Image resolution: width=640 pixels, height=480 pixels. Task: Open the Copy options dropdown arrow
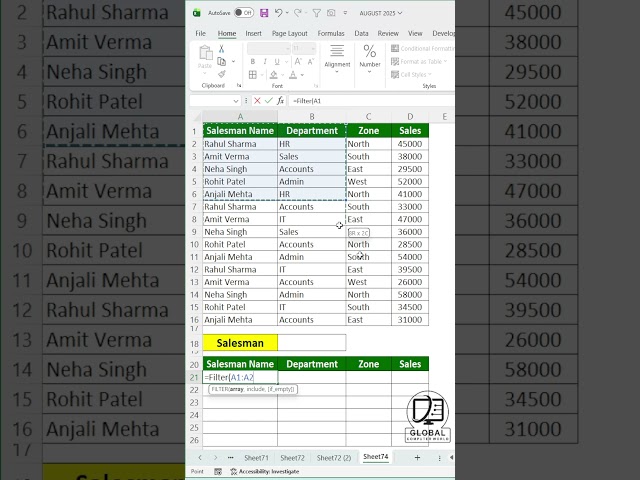pyautogui.click(x=233, y=62)
